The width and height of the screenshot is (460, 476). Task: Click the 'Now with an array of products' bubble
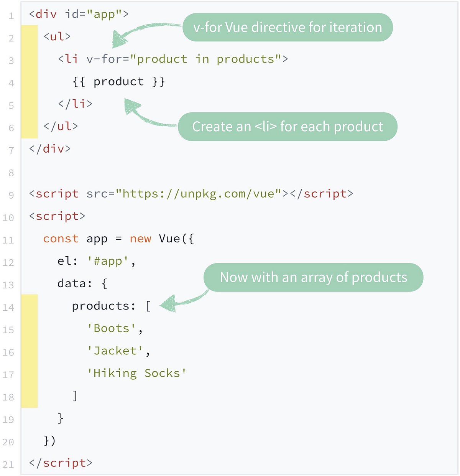pyautogui.click(x=313, y=277)
